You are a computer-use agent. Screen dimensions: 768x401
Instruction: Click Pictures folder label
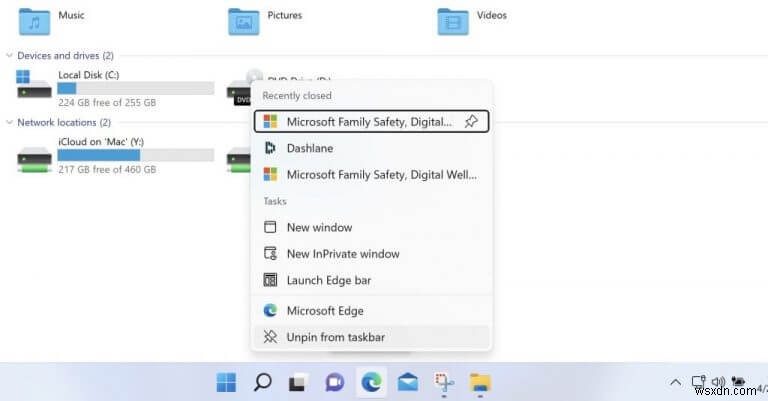285,16
